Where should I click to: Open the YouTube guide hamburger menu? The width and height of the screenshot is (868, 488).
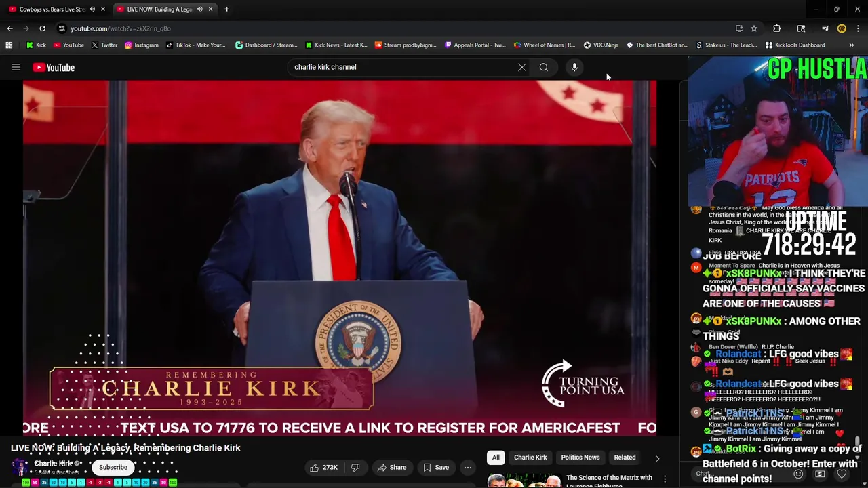(16, 67)
